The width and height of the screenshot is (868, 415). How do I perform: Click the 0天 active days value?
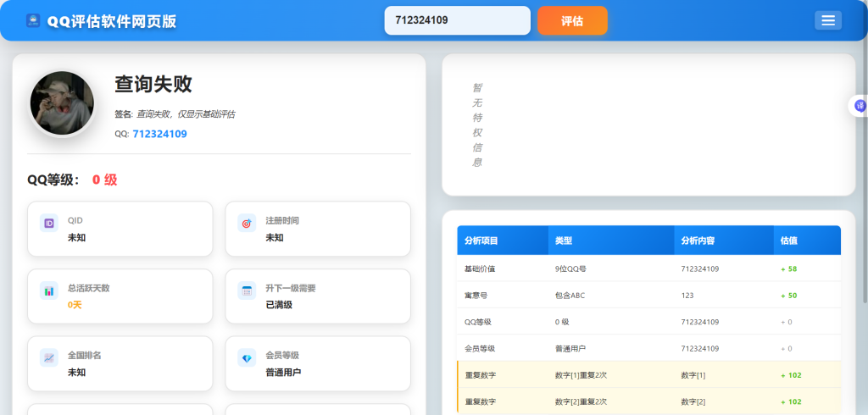(x=75, y=305)
